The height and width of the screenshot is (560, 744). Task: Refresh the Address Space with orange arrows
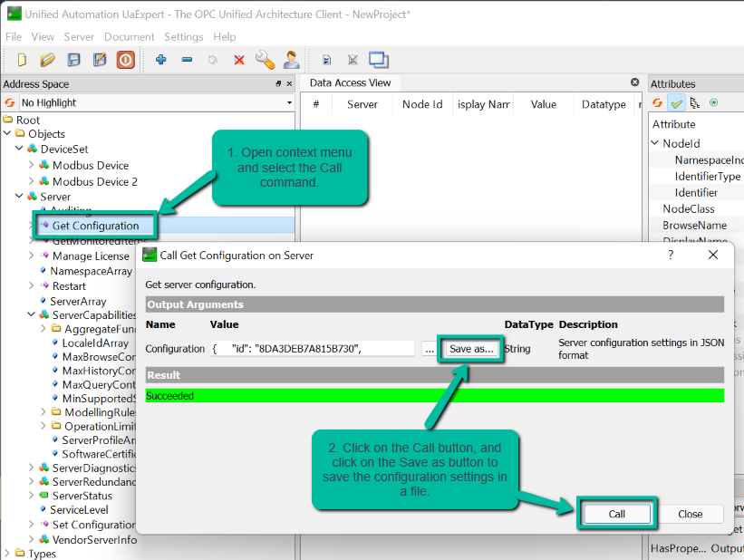pyautogui.click(x=10, y=103)
